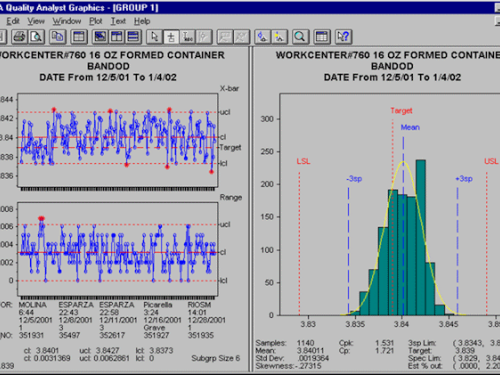Click the tallest histogram bar

click(x=421, y=237)
